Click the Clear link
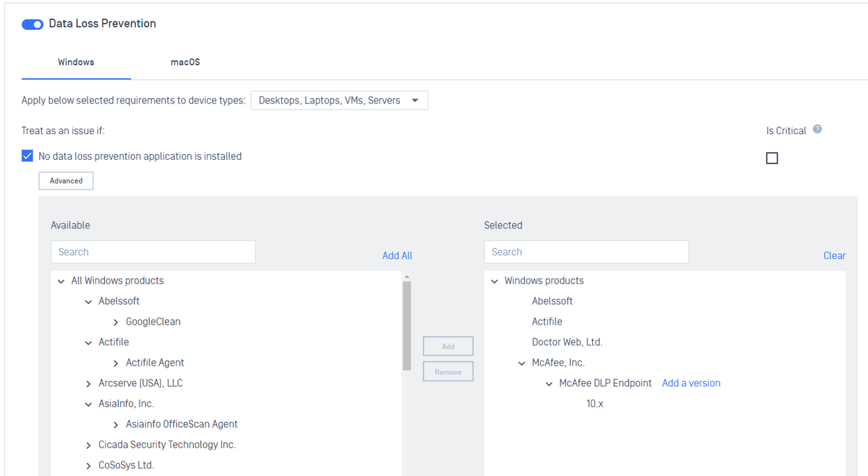 [x=835, y=256]
